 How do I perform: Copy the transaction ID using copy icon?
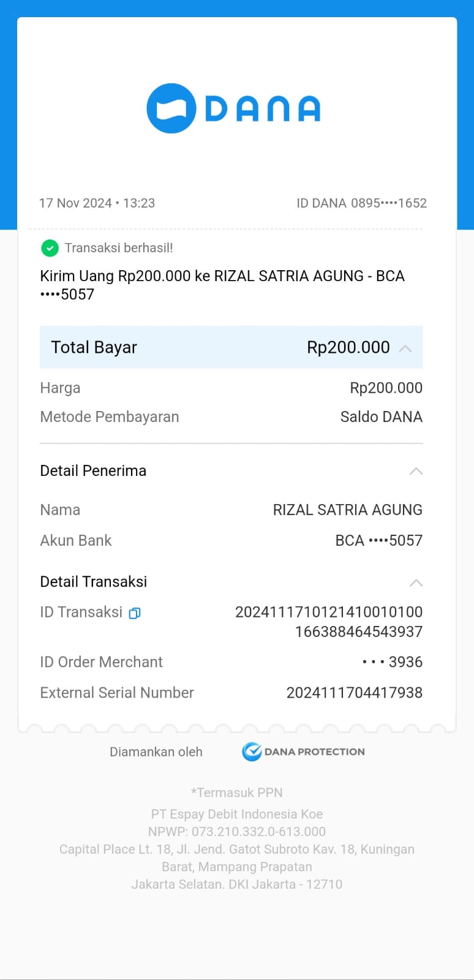135,613
